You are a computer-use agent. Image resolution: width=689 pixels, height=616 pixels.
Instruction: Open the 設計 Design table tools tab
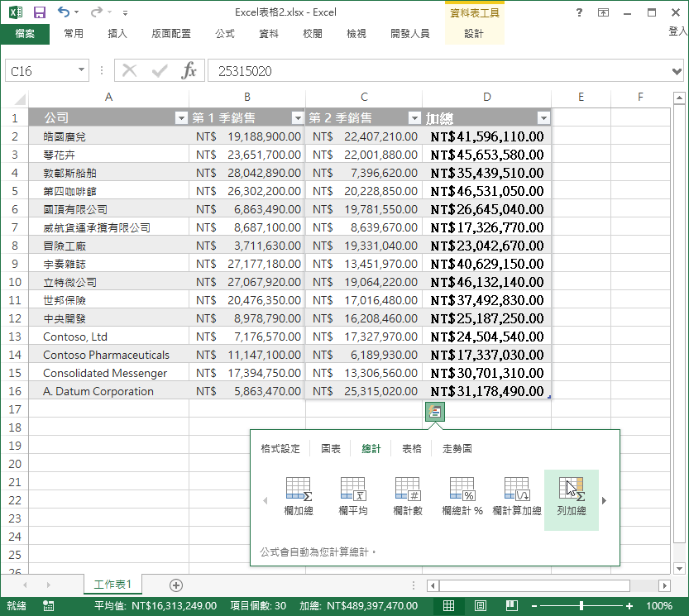pos(474,34)
